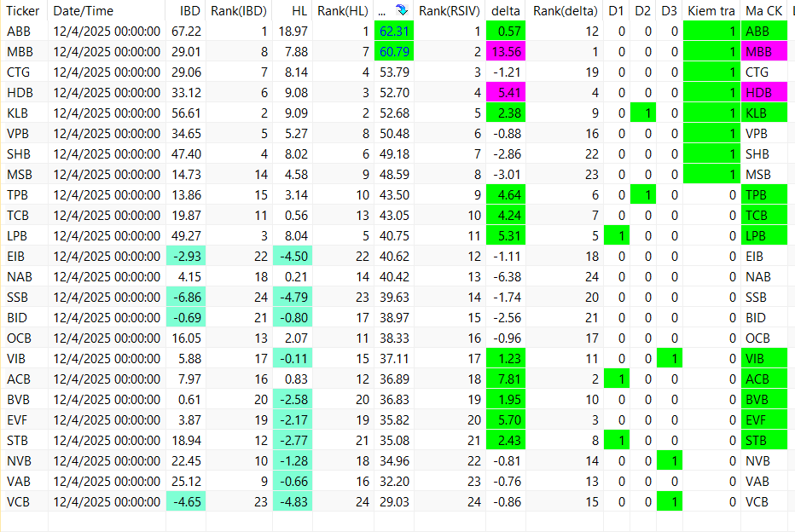Click the D3 column header
Screen dimensions: 795x532
pos(669,10)
